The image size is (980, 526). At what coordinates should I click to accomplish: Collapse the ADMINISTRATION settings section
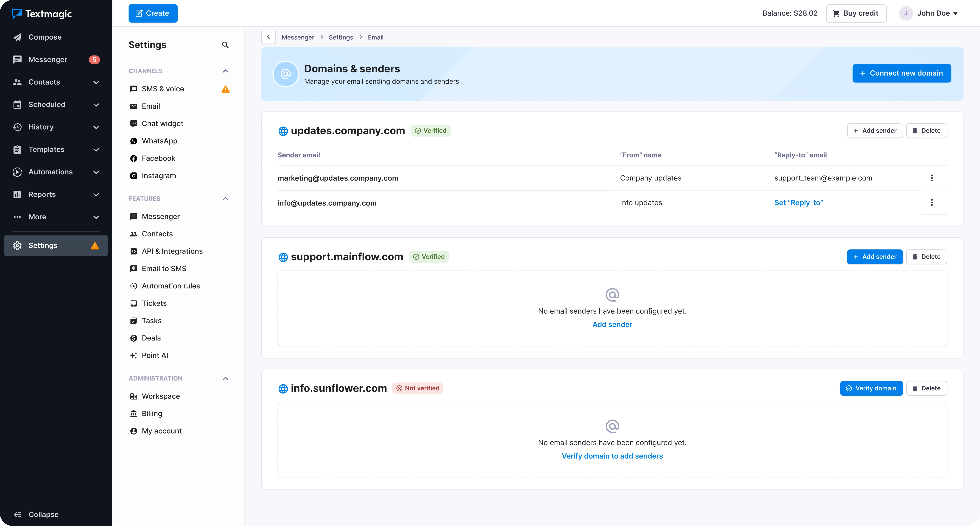(225, 378)
